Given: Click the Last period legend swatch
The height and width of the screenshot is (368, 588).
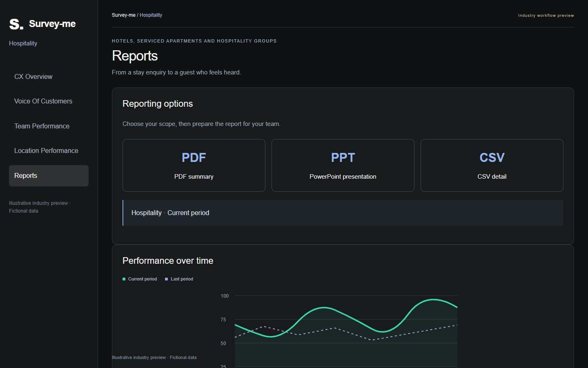Looking at the screenshot, I should (x=166, y=279).
